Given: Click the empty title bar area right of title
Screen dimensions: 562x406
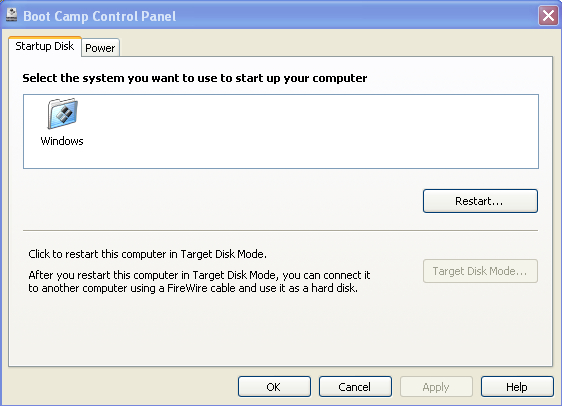Looking at the screenshot, I should [x=357, y=16].
